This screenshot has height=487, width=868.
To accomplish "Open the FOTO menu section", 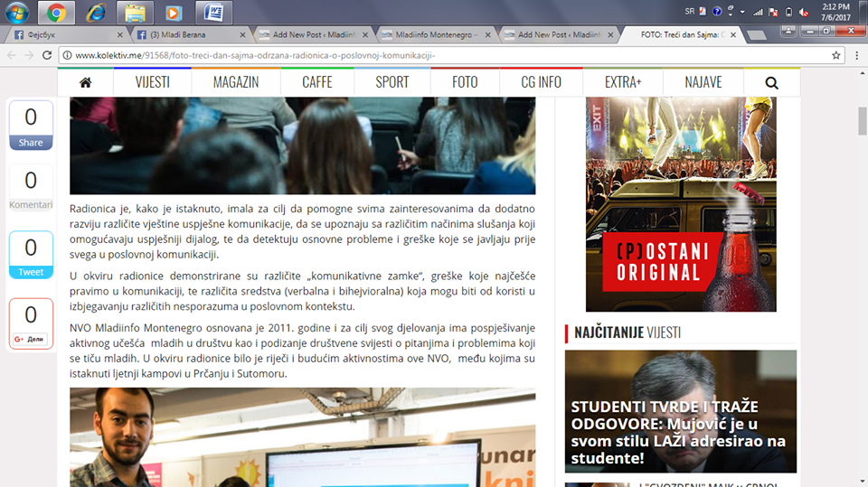I will pyautogui.click(x=465, y=82).
